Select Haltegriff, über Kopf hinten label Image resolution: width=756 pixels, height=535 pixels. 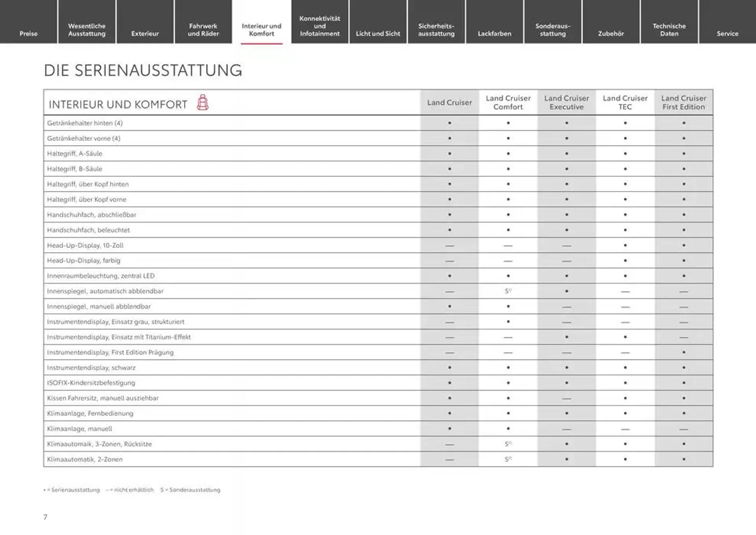(88, 184)
